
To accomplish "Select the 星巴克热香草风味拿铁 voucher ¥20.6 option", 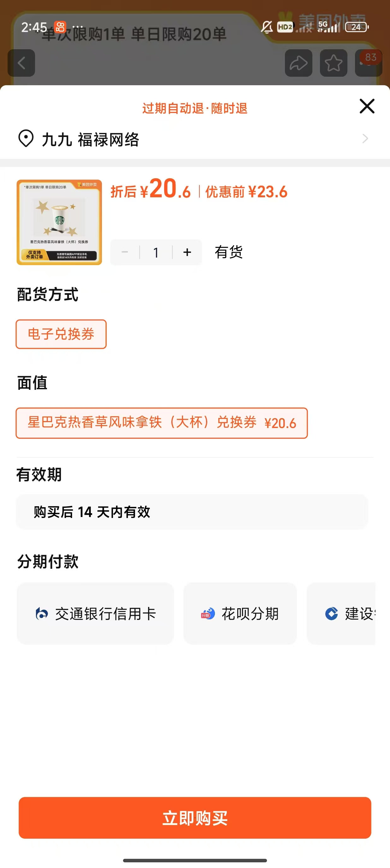I will click(x=162, y=423).
